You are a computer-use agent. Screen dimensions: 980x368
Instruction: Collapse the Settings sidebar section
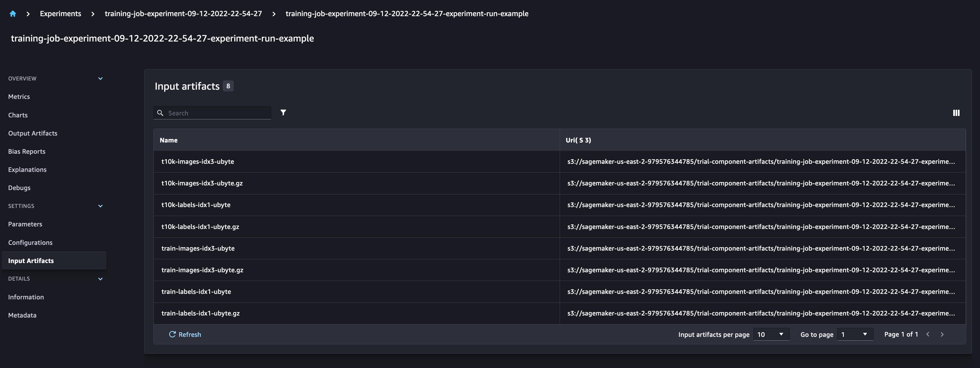click(100, 206)
